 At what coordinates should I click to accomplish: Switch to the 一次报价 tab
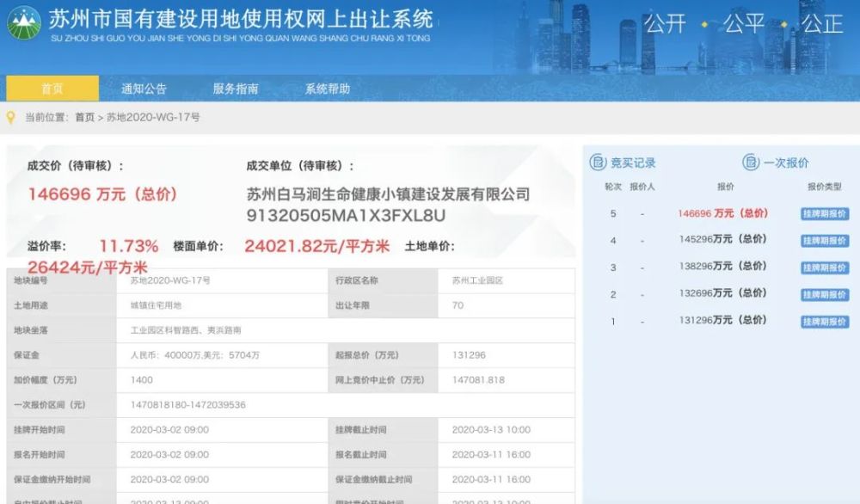point(786,163)
